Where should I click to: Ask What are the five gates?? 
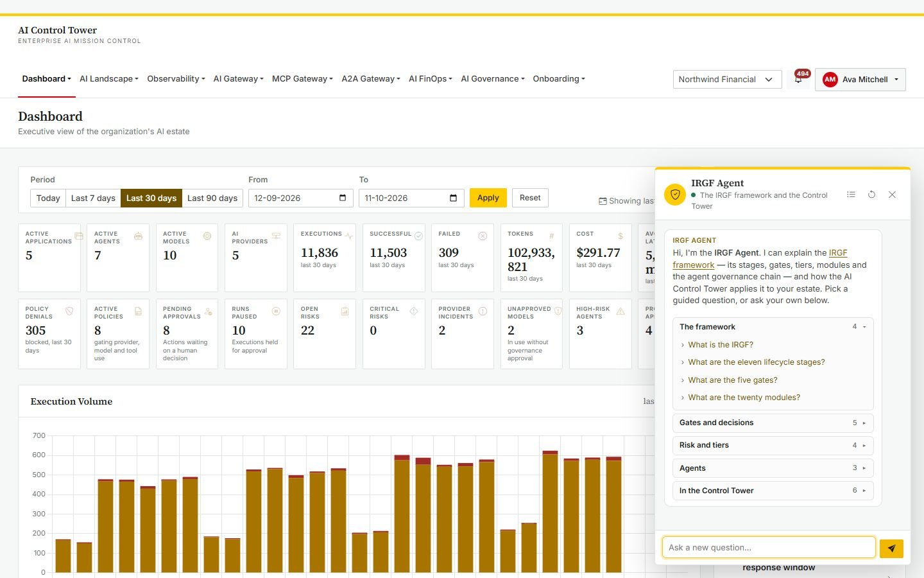[x=733, y=380]
